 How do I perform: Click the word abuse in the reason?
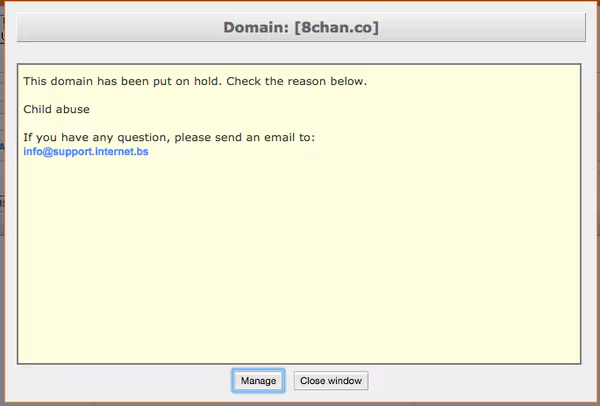74,109
